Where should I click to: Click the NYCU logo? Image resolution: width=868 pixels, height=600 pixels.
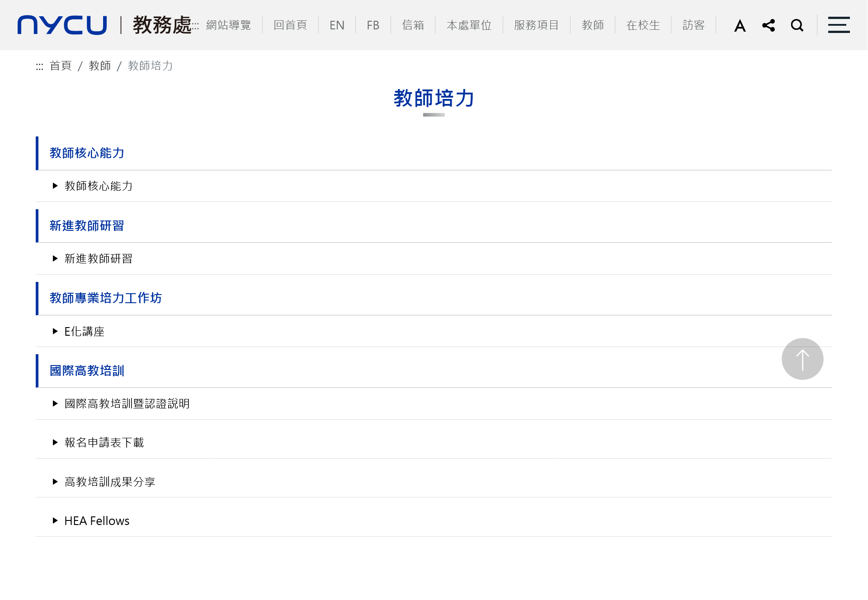62,25
